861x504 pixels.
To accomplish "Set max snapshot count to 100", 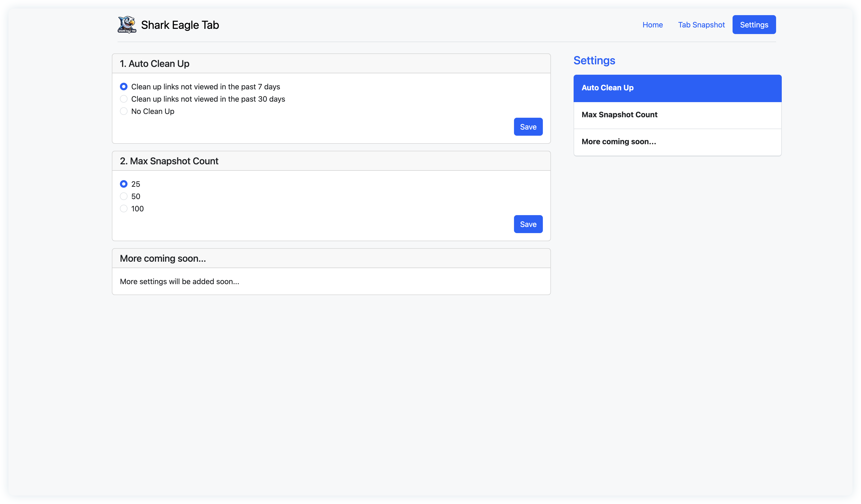I will pos(124,209).
